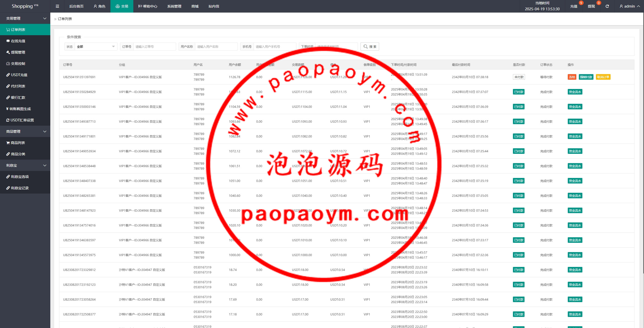Select order number UB2504191348538448

point(79,166)
